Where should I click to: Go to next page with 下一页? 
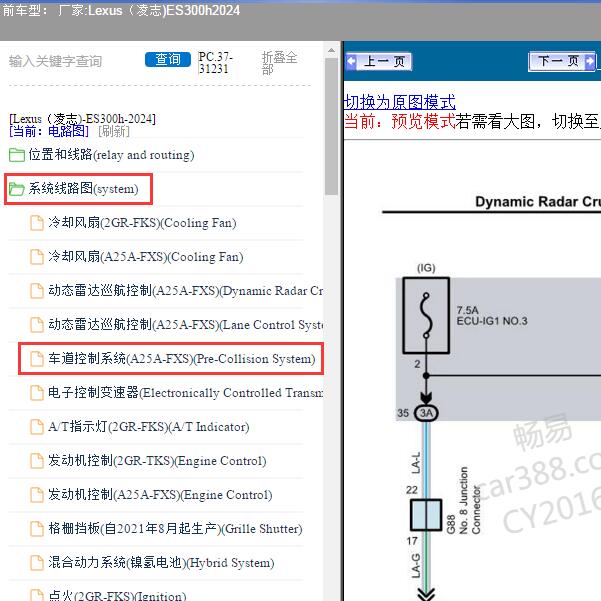pos(563,61)
